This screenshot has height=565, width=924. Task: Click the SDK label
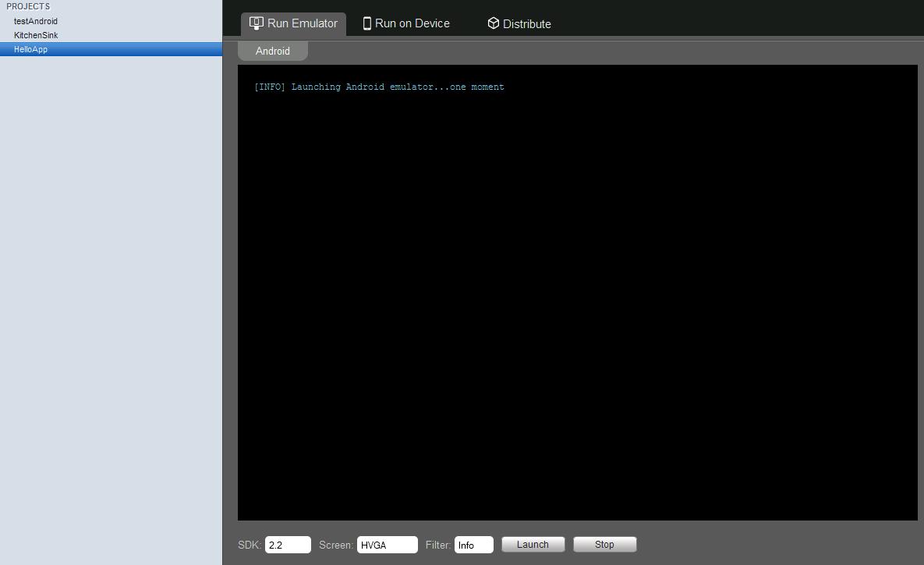click(250, 545)
